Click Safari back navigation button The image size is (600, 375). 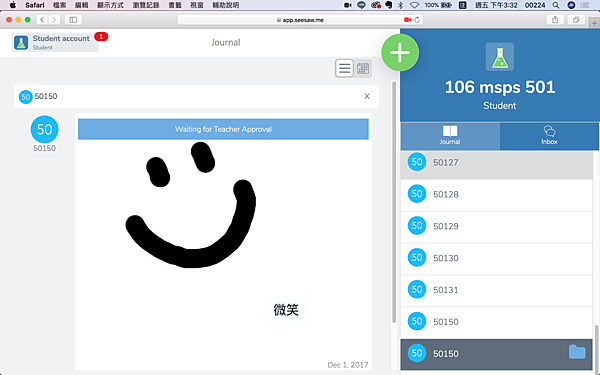(42, 20)
